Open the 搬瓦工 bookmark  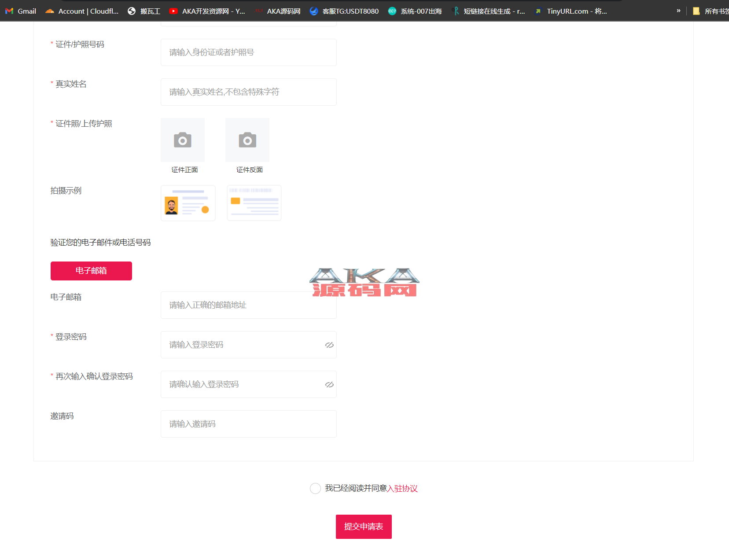pos(144,11)
